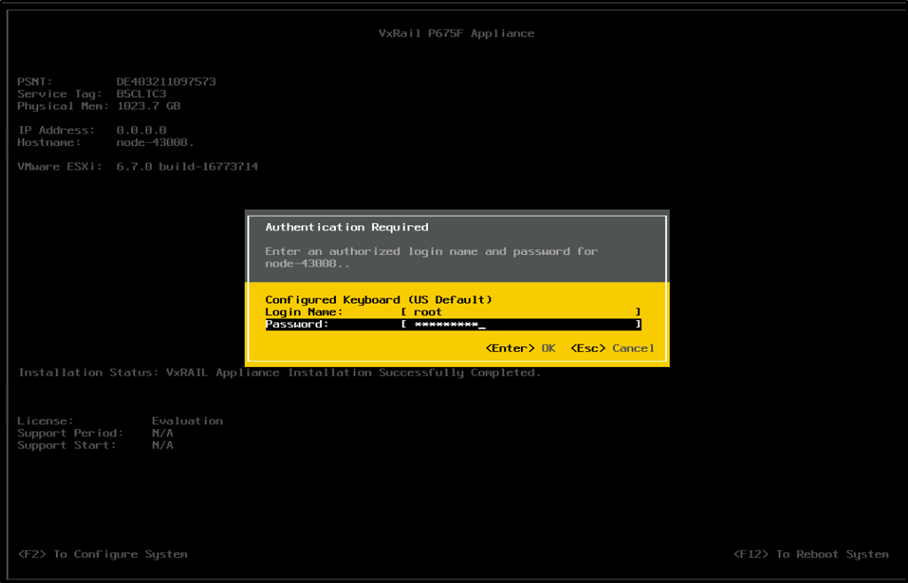This screenshot has width=908, height=583.
Task: Select <F2> To Configure System
Action: (x=102, y=554)
